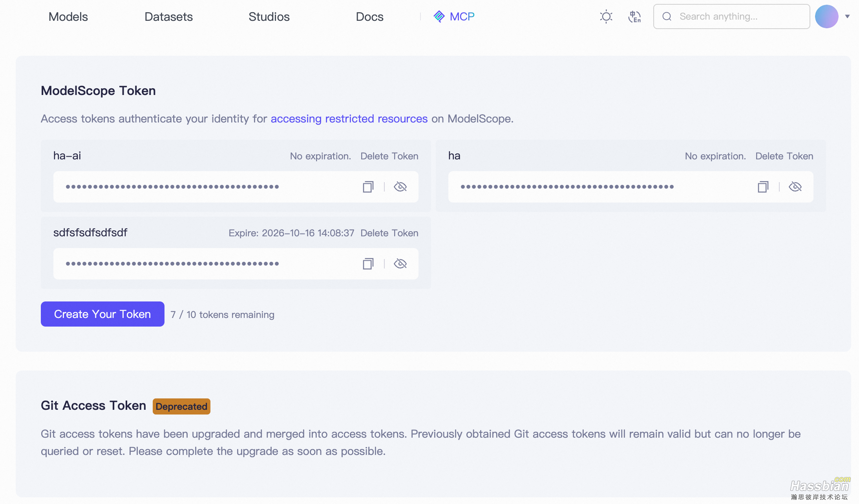The height and width of the screenshot is (504, 859).
Task: Expand the account dropdown arrow
Action: [847, 16]
